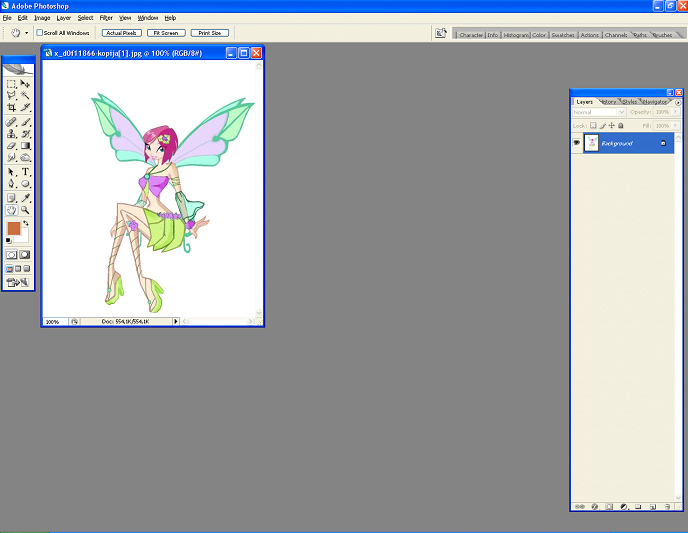
Task: Select the Move tool
Action: [x=25, y=83]
